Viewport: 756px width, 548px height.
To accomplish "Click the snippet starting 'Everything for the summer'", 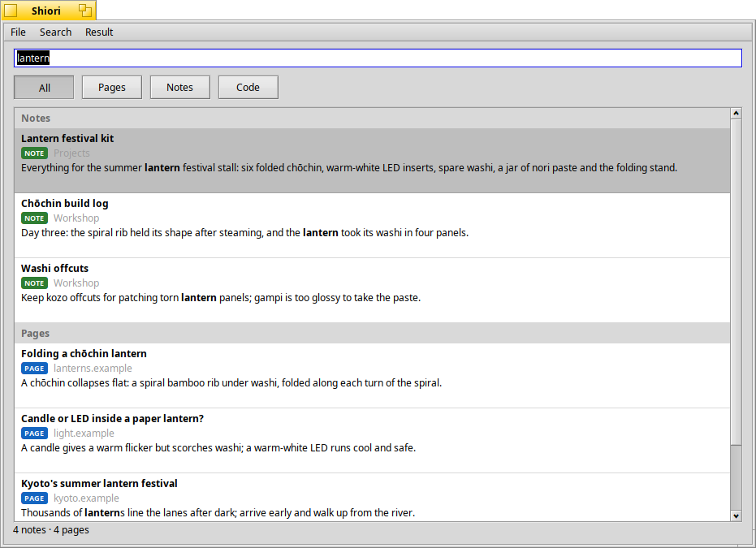I will tap(349, 168).
